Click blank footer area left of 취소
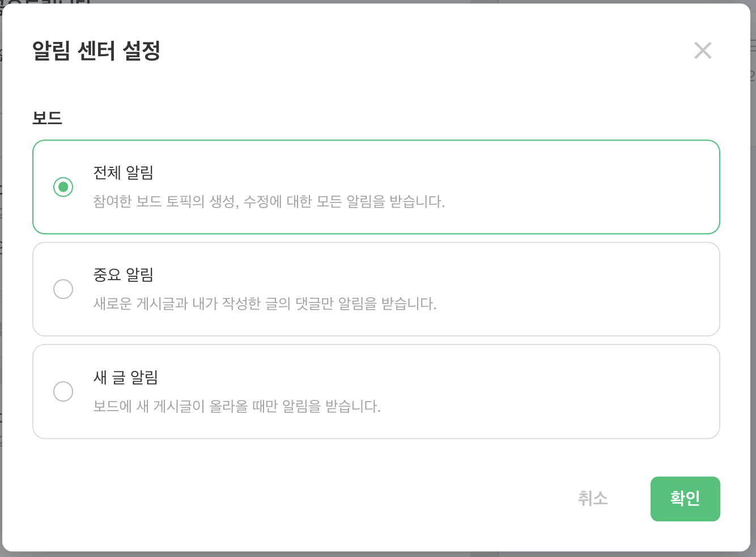This screenshot has width=756, height=557. pyautogui.click(x=283, y=499)
